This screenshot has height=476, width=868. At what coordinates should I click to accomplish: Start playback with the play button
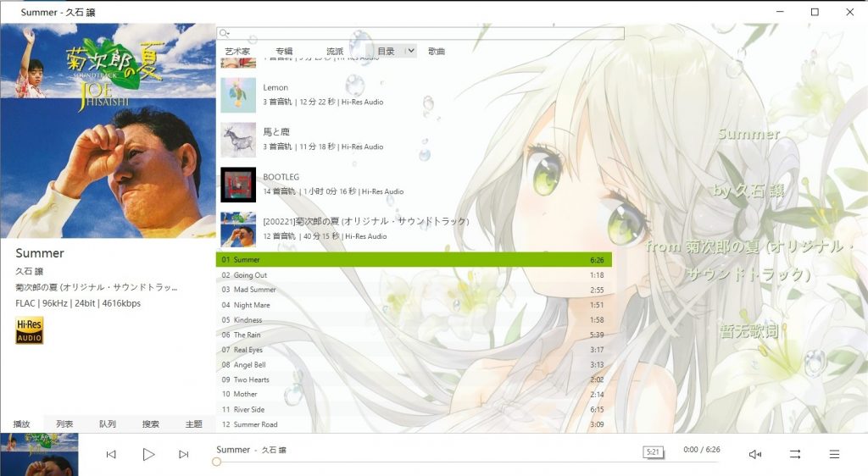point(148,455)
